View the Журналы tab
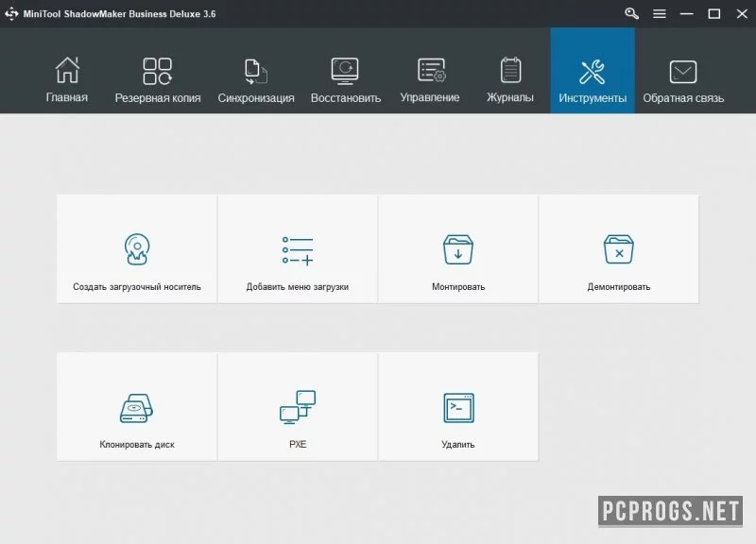756x544 pixels. [510, 79]
